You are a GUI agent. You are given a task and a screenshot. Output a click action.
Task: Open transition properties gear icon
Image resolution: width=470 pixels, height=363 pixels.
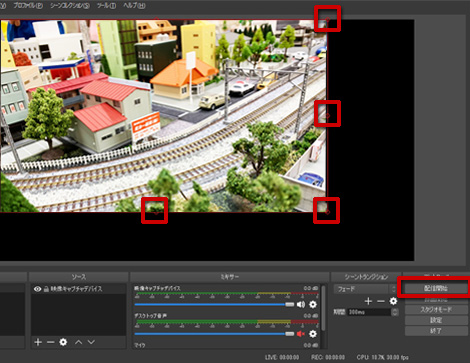click(x=393, y=301)
